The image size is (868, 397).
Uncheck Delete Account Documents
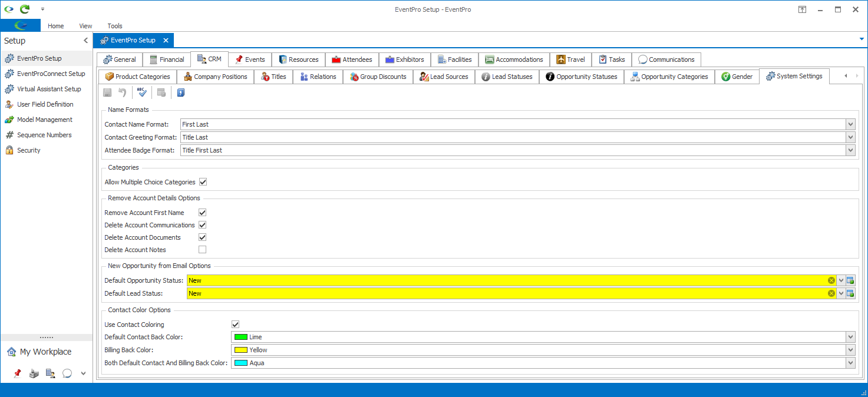click(x=203, y=237)
